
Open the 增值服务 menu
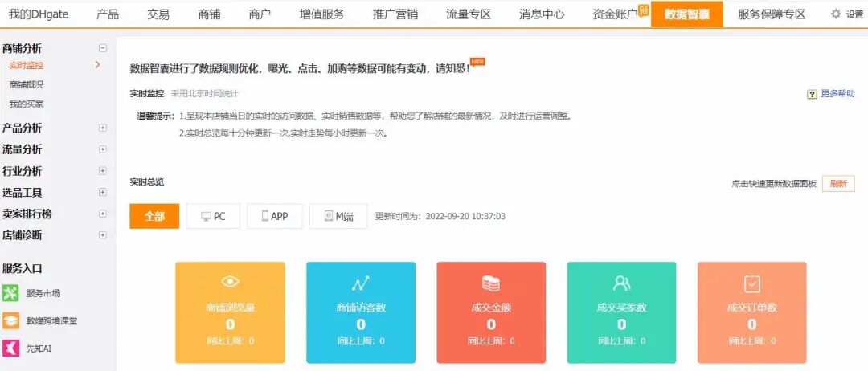point(321,14)
